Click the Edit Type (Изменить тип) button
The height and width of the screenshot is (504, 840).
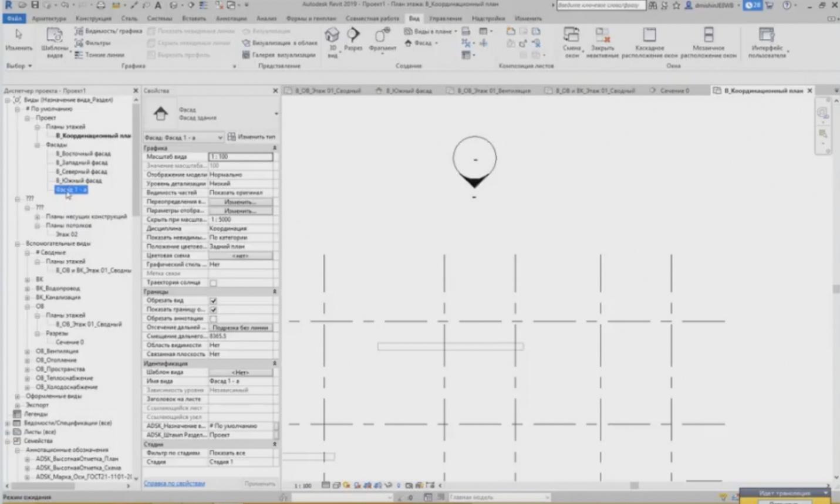251,137
